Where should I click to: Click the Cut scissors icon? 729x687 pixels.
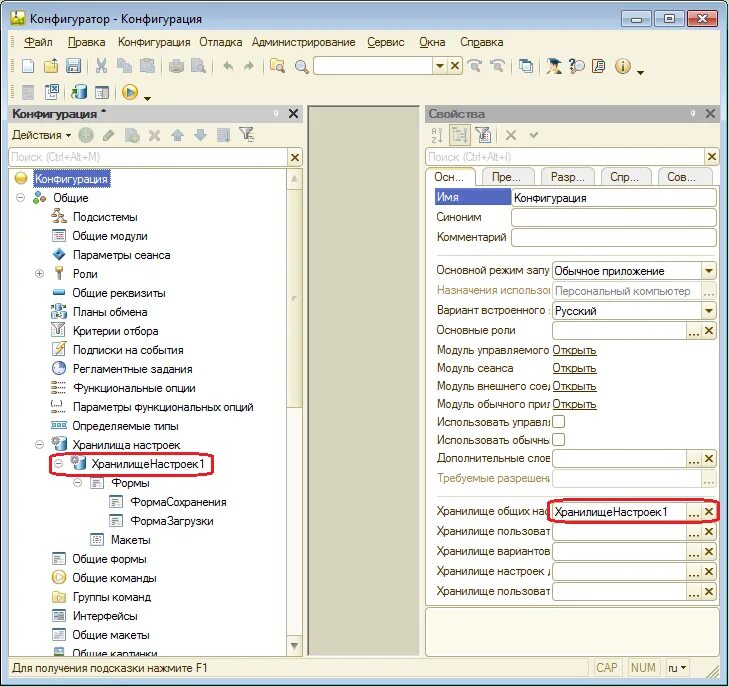pos(101,66)
